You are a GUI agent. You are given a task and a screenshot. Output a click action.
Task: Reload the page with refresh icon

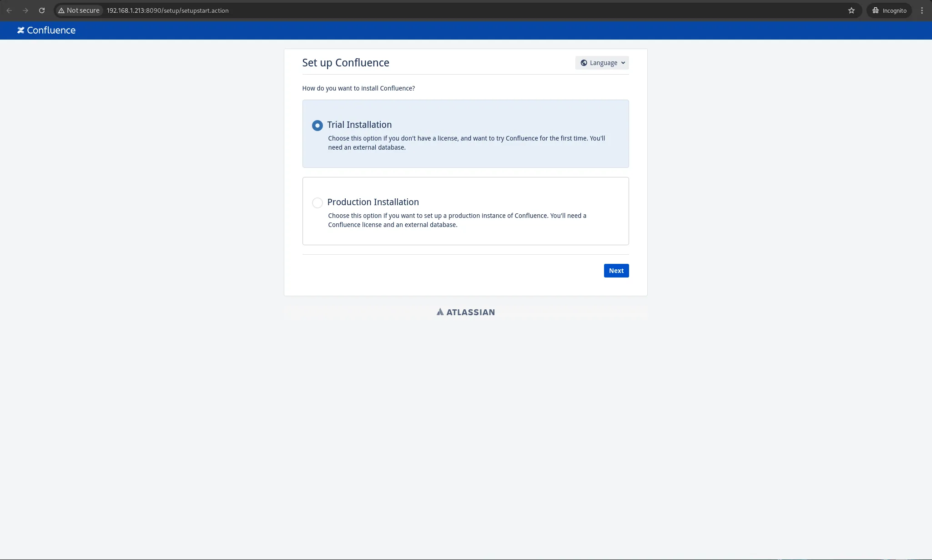42,10
